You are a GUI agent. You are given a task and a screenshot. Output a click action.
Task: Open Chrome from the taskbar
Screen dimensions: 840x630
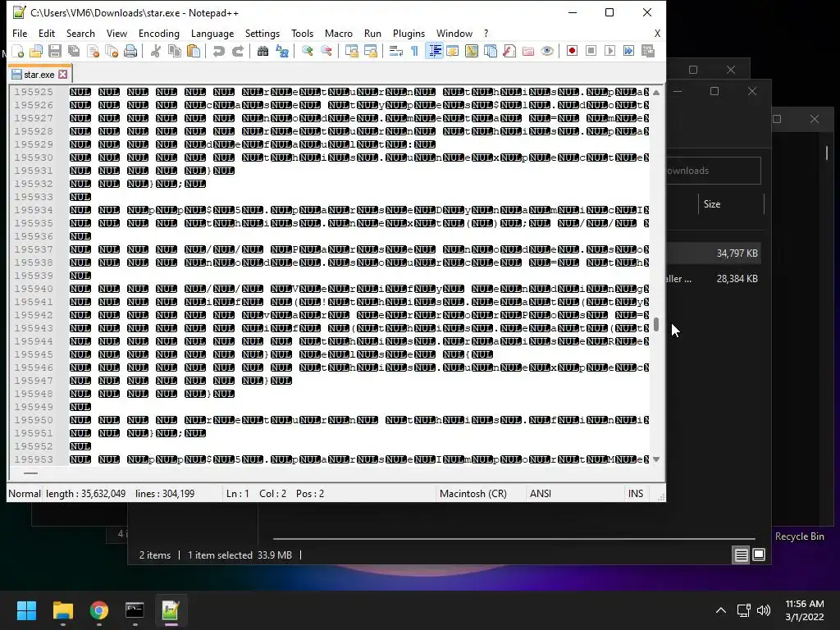[x=99, y=610]
